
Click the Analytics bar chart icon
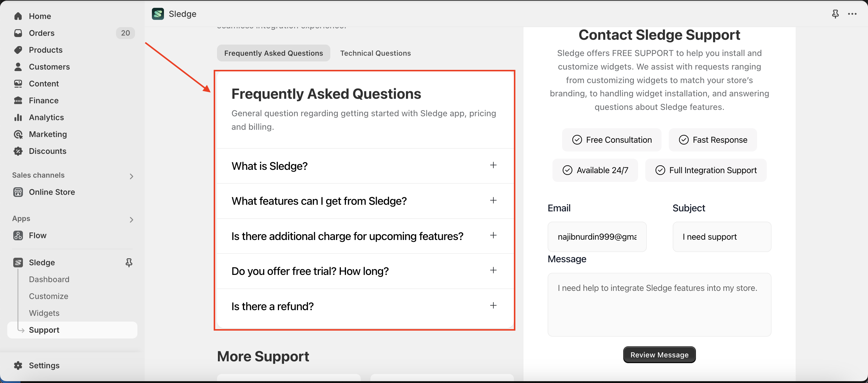coord(18,117)
